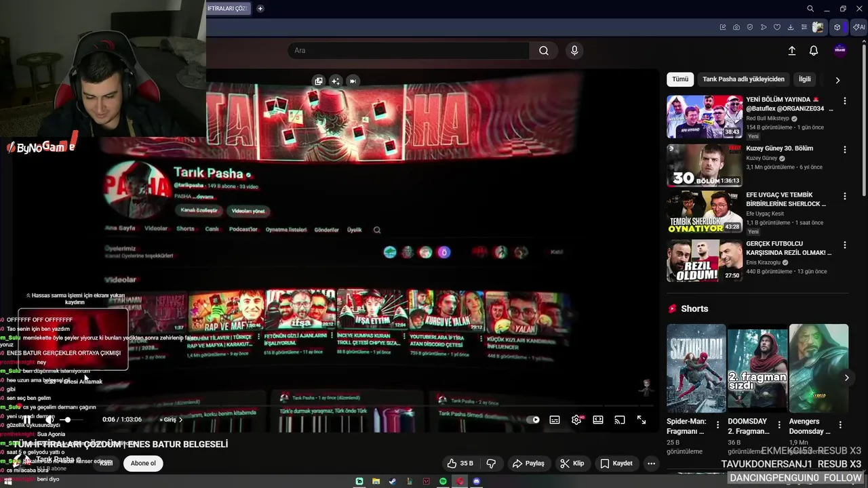Enter fullscreen mode for the video
This screenshot has height=488, width=868.
642,420
